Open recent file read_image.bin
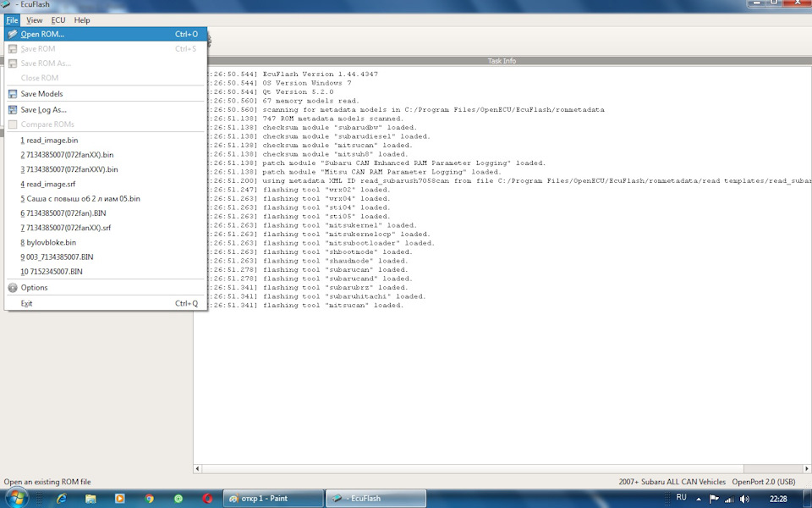This screenshot has height=508, width=812. [106, 141]
